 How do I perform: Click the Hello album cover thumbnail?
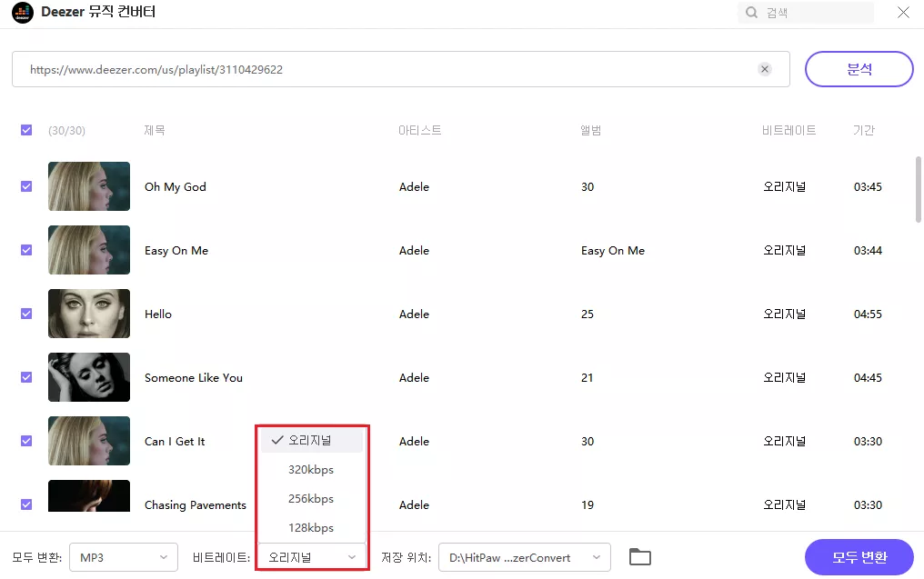(89, 314)
